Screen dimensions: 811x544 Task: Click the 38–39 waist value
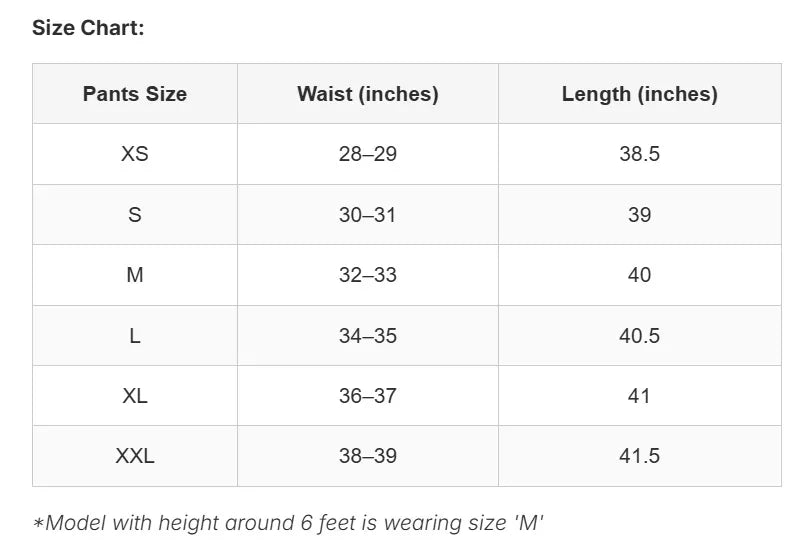368,456
